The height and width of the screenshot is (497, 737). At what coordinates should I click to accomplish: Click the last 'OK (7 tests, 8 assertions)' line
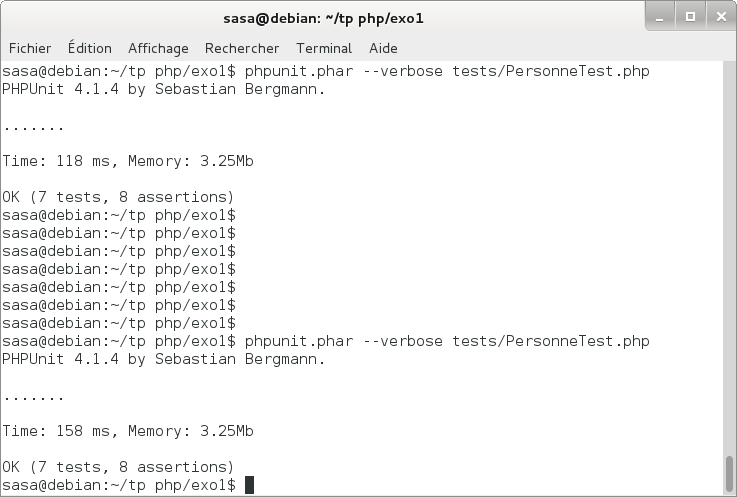click(118, 467)
